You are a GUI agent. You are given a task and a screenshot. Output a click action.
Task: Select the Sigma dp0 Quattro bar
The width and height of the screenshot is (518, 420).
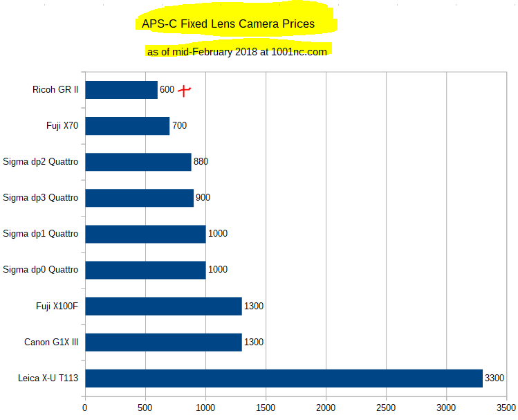click(145, 270)
